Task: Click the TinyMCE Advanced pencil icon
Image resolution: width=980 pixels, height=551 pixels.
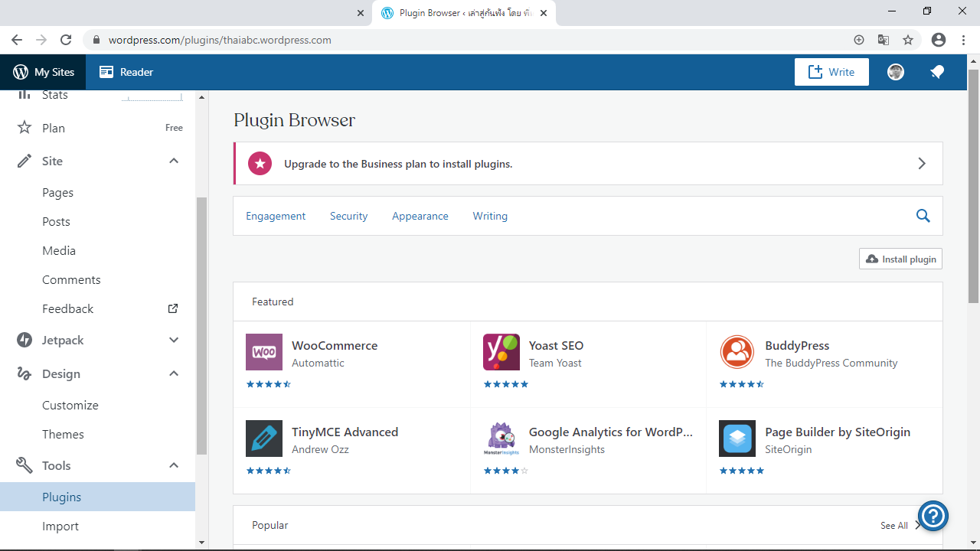Action: [264, 439]
